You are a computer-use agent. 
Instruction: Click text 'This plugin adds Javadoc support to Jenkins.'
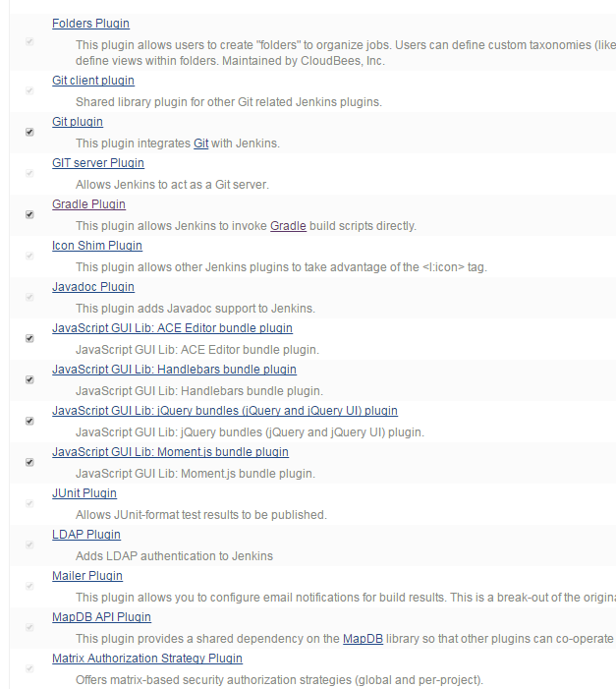tap(196, 309)
